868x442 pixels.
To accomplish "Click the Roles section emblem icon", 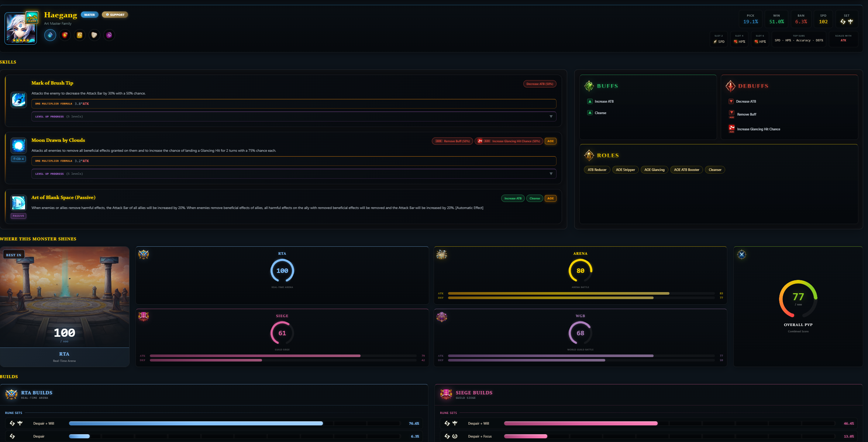I will [589, 155].
